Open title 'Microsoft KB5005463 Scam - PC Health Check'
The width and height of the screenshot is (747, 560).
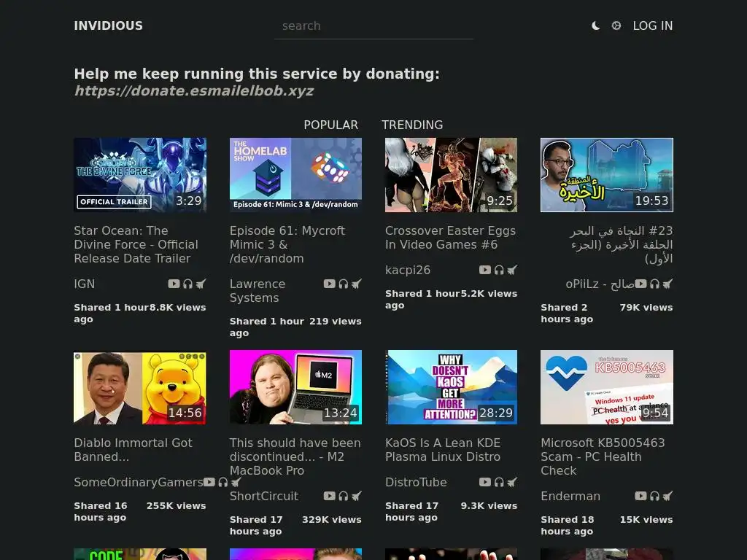(603, 456)
